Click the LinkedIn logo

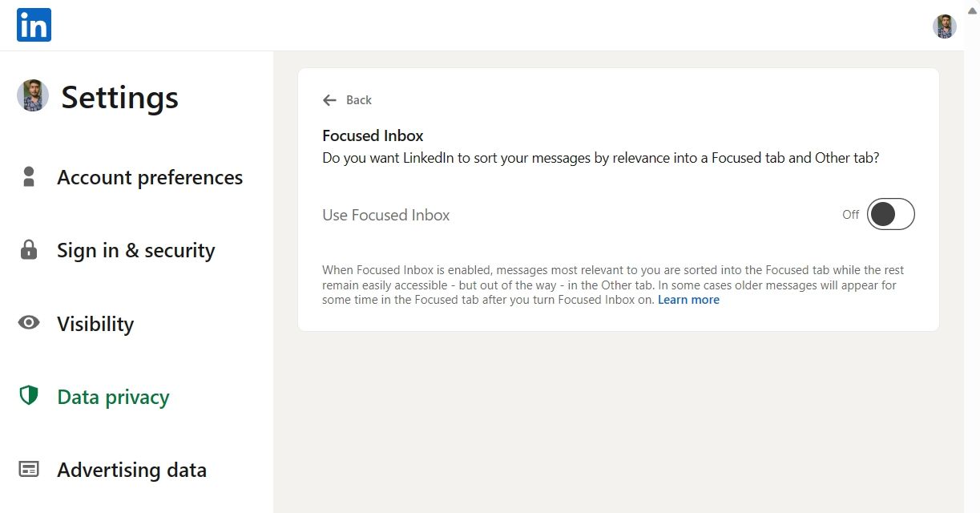pyautogui.click(x=33, y=25)
